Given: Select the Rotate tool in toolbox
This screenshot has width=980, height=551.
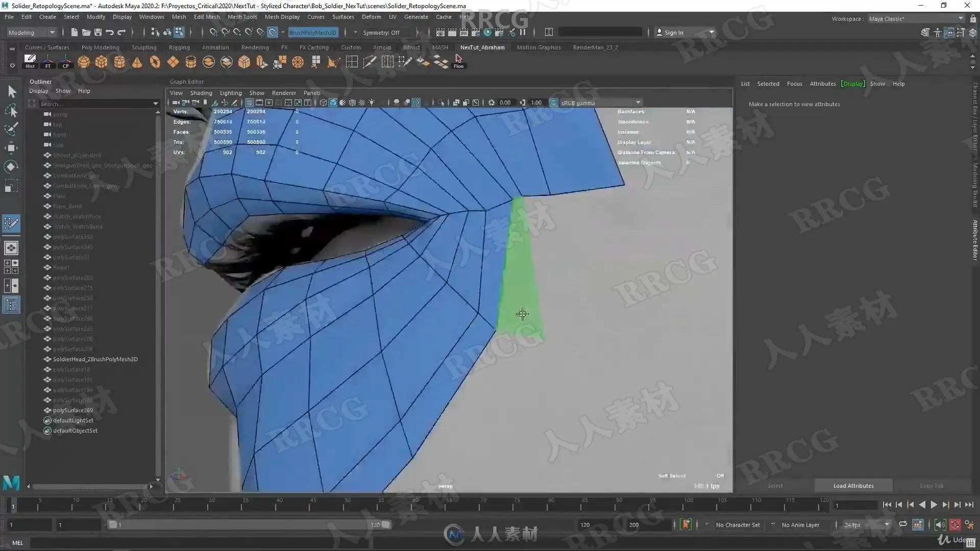Looking at the screenshot, I should [x=11, y=167].
